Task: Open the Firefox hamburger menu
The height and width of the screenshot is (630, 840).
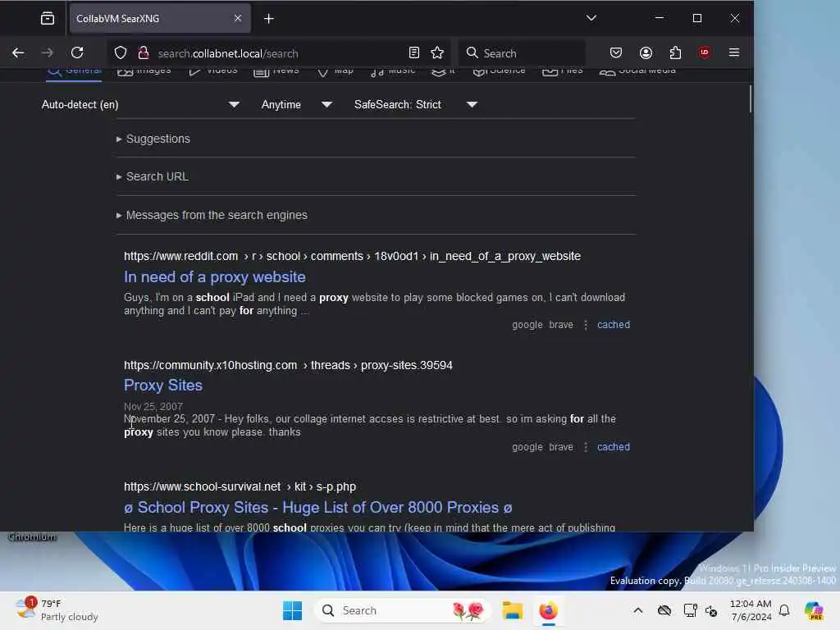Action: tap(734, 52)
